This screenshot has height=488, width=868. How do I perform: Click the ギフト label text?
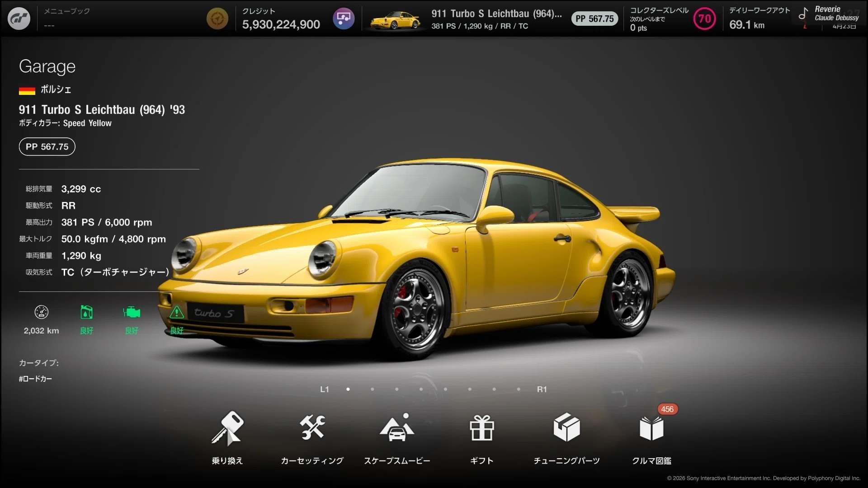[482, 460]
